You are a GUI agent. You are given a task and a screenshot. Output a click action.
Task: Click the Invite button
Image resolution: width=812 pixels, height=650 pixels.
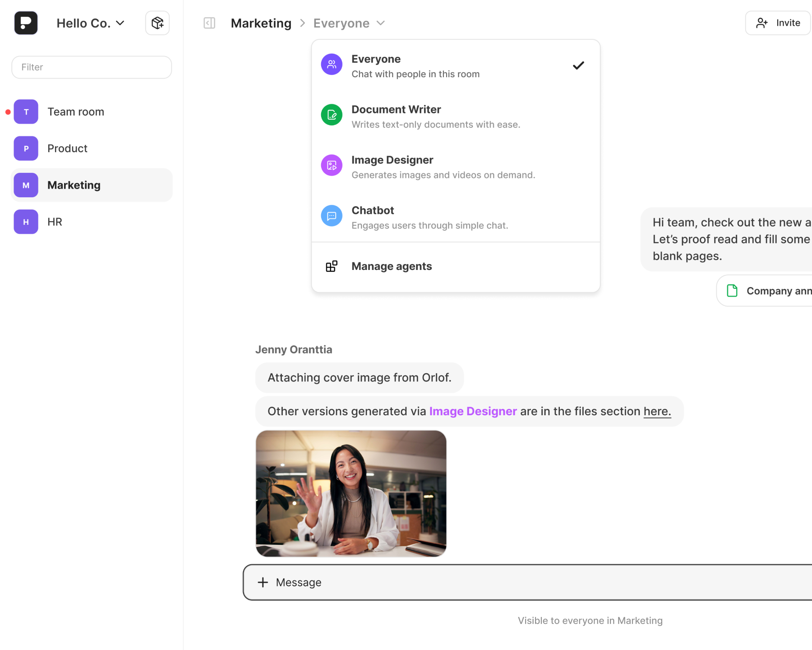778,23
